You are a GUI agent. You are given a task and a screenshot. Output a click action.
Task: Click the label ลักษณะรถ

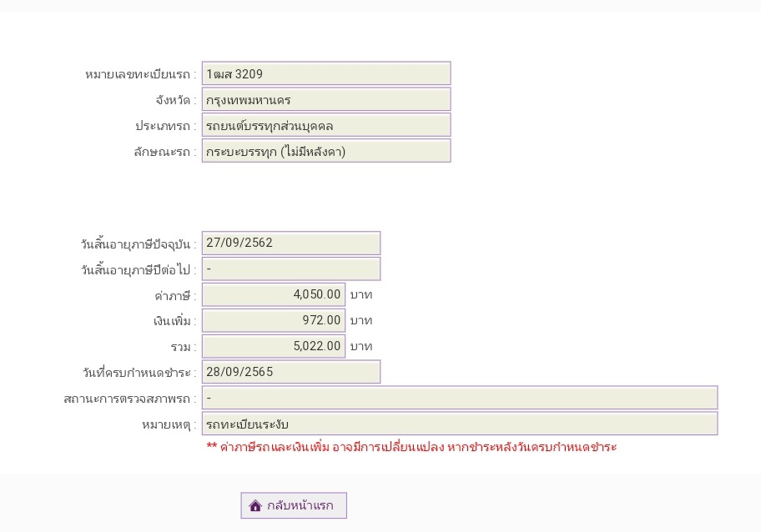165,152
